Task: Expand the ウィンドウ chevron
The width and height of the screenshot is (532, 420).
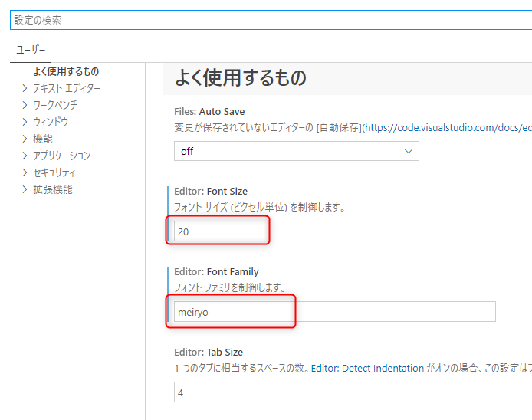Action: tap(25, 122)
